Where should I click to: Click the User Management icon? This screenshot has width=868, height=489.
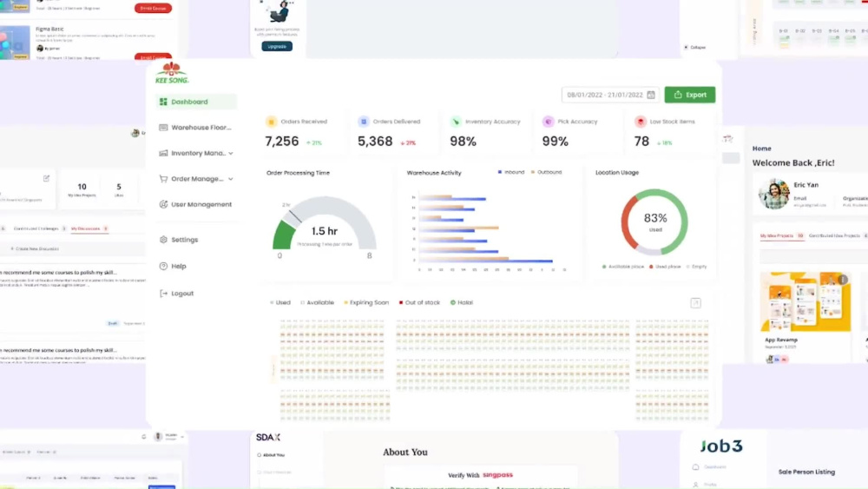pyautogui.click(x=163, y=204)
